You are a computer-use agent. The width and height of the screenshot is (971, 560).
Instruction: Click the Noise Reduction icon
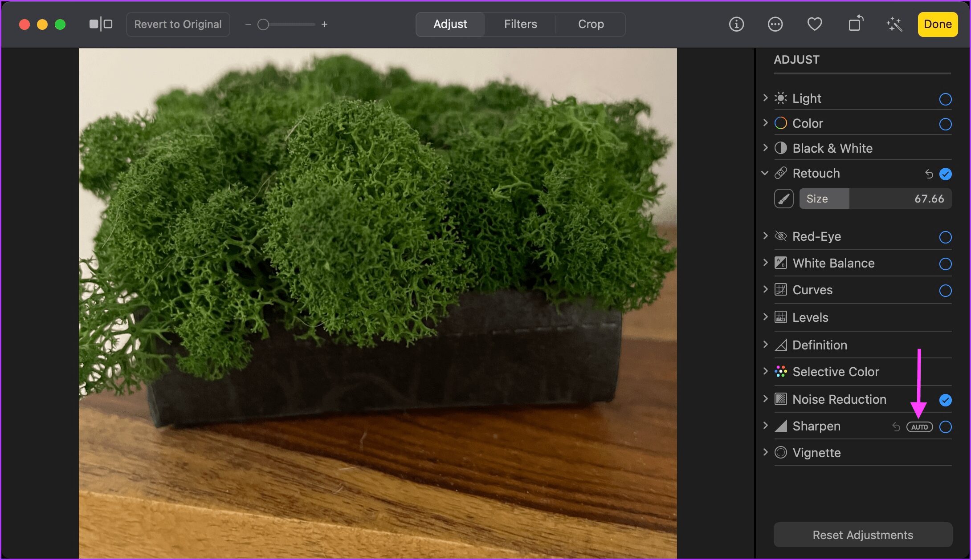point(780,399)
